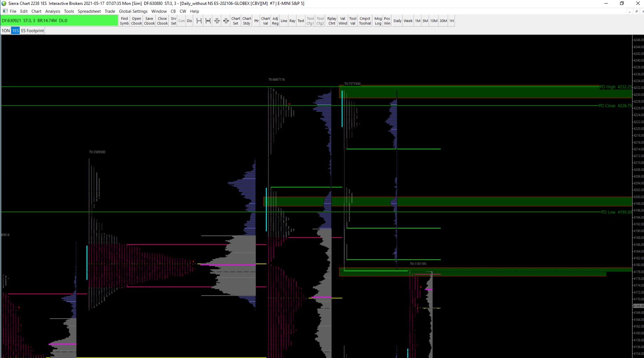644x358 pixels.
Task: Click the Find Symb toolbar button
Action: pos(124,21)
